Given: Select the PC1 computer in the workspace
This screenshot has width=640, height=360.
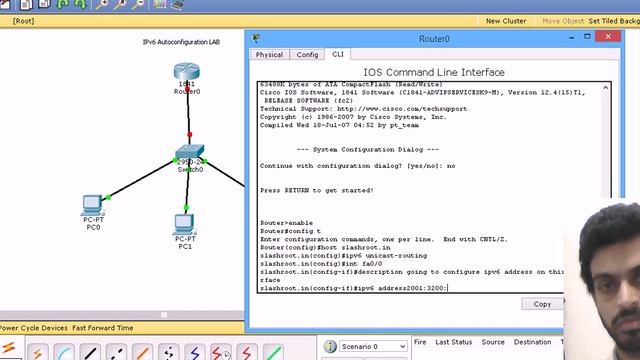Looking at the screenshot, I should 184,224.
